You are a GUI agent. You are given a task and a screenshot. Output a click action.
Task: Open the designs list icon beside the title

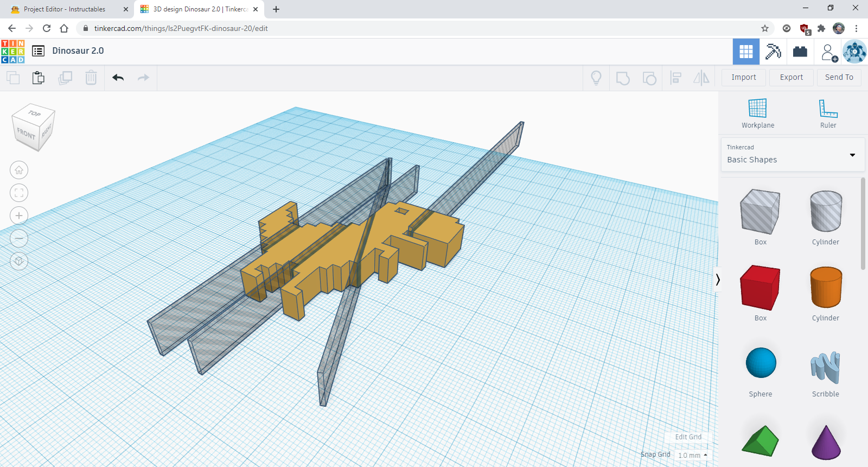click(38, 51)
